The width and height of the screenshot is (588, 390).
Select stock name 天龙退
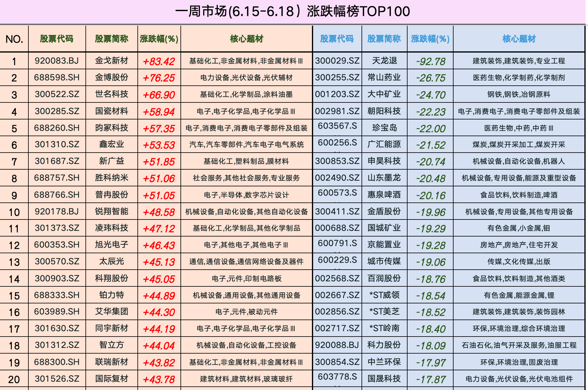[x=384, y=61]
